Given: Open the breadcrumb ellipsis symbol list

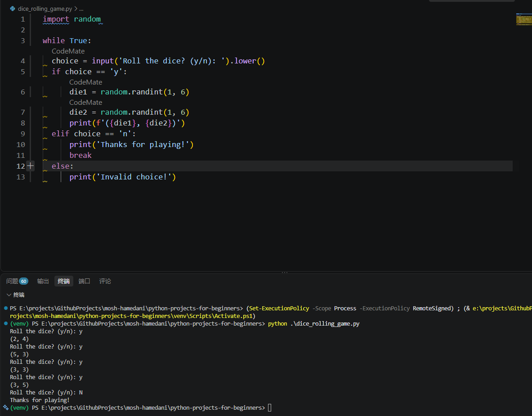Looking at the screenshot, I should (81, 9).
